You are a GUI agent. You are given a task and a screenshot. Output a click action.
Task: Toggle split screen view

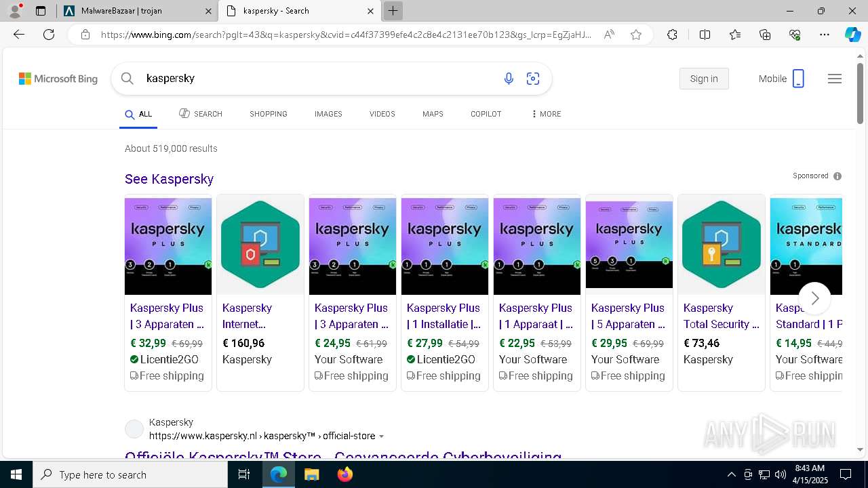click(x=705, y=35)
